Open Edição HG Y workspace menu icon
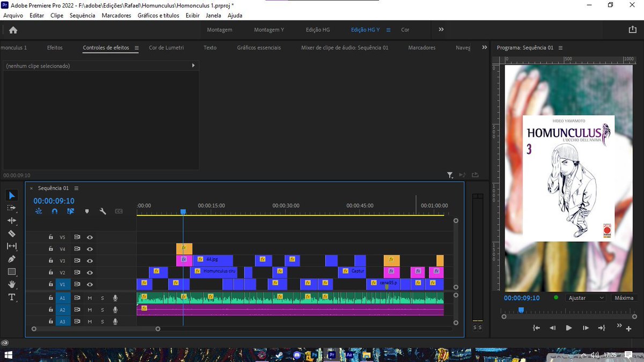This screenshot has width=644, height=362. pyautogui.click(x=389, y=30)
